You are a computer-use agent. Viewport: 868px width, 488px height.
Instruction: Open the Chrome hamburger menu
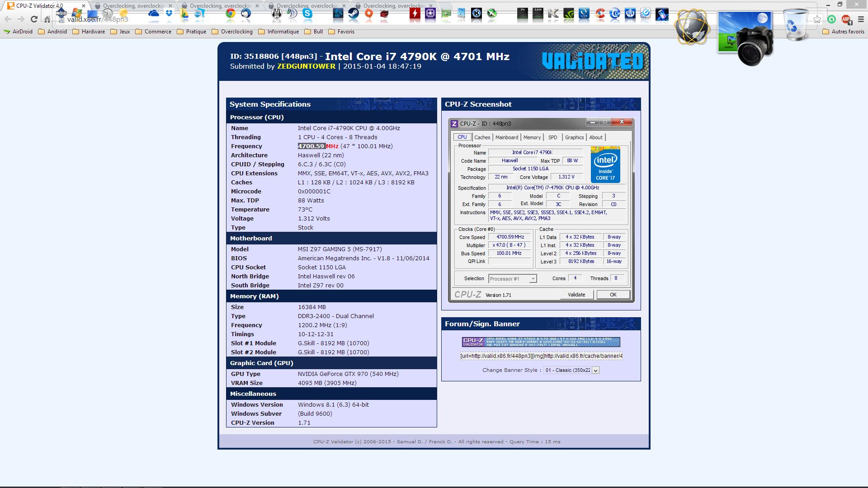[x=860, y=19]
